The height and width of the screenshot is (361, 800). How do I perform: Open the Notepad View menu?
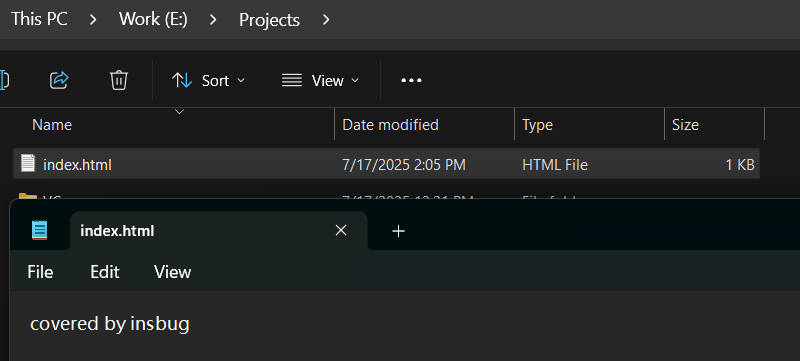pyautogui.click(x=172, y=272)
